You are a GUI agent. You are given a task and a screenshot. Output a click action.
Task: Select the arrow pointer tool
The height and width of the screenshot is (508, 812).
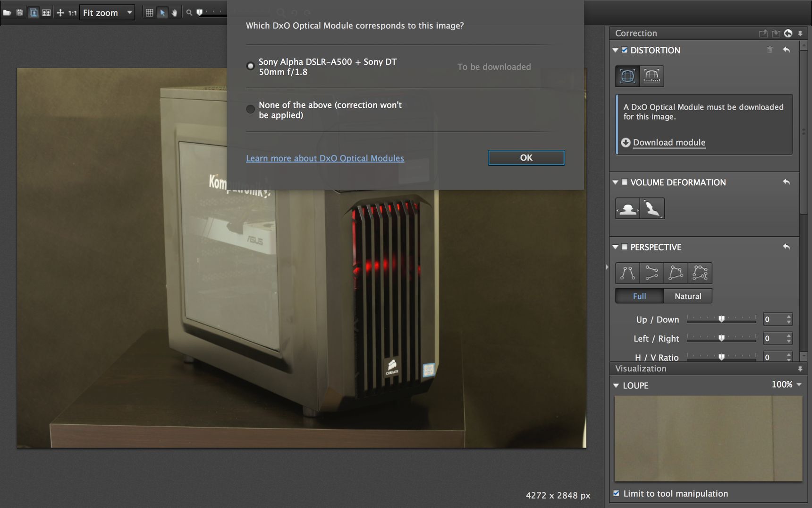[162, 13]
